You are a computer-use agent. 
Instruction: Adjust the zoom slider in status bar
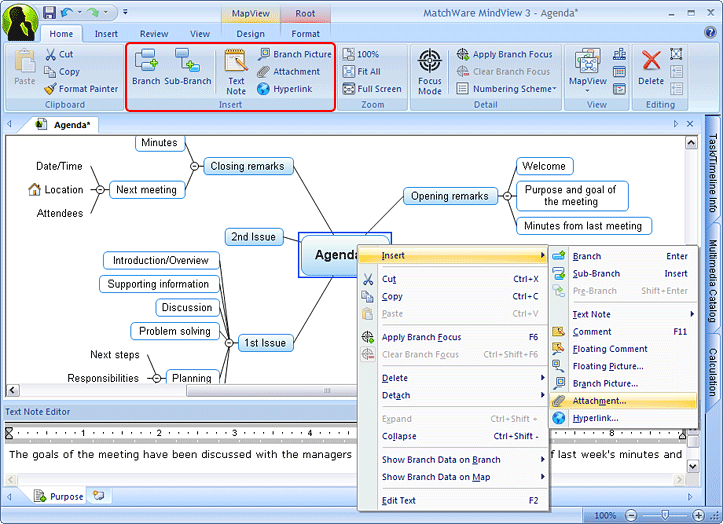(x=665, y=515)
